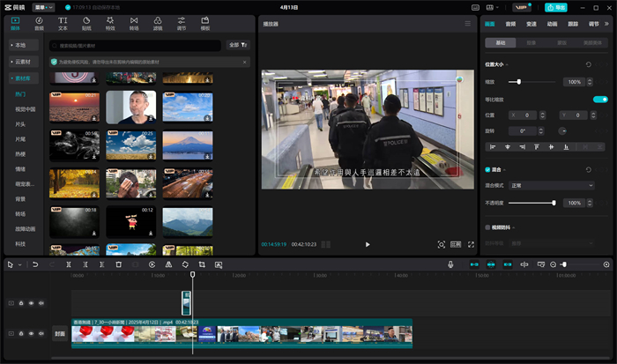Show more property tabs with double arrow
This screenshot has height=364, width=617.
pyautogui.click(x=606, y=24)
